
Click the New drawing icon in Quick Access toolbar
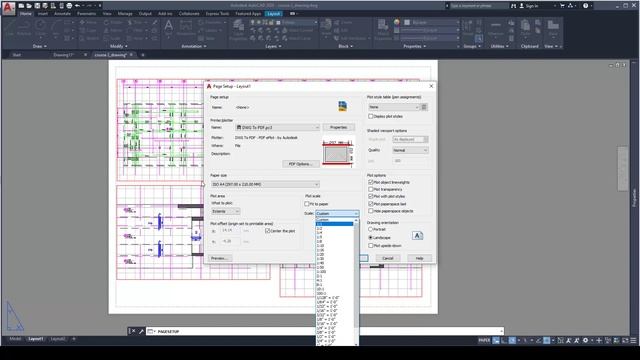tap(21, 6)
